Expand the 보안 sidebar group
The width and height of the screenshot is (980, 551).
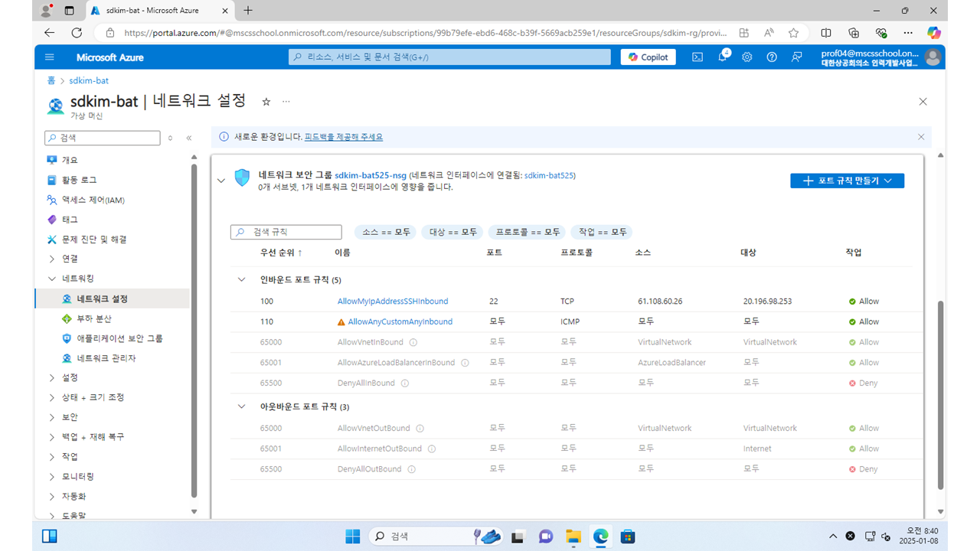[52, 417]
